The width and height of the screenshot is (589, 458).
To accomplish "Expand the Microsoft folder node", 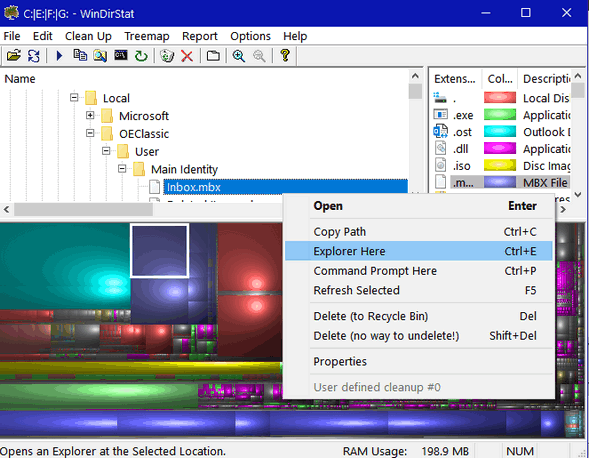I will [x=90, y=115].
